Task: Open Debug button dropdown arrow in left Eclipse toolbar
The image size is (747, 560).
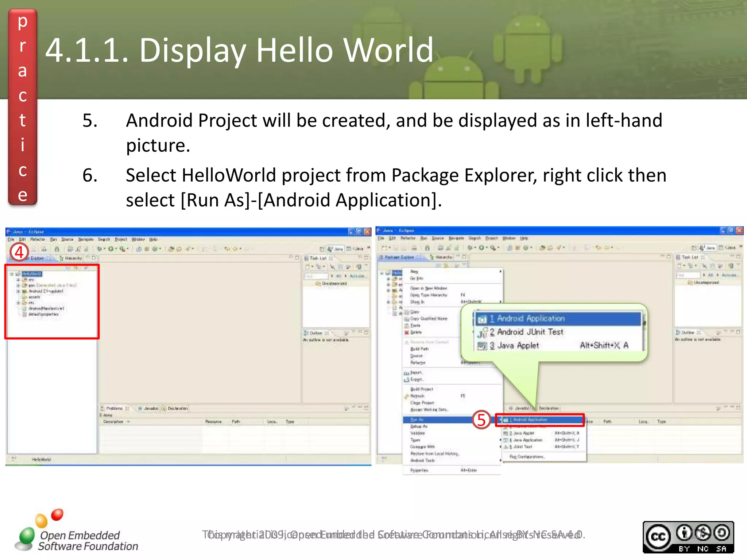Action: pyautogui.click(x=104, y=249)
